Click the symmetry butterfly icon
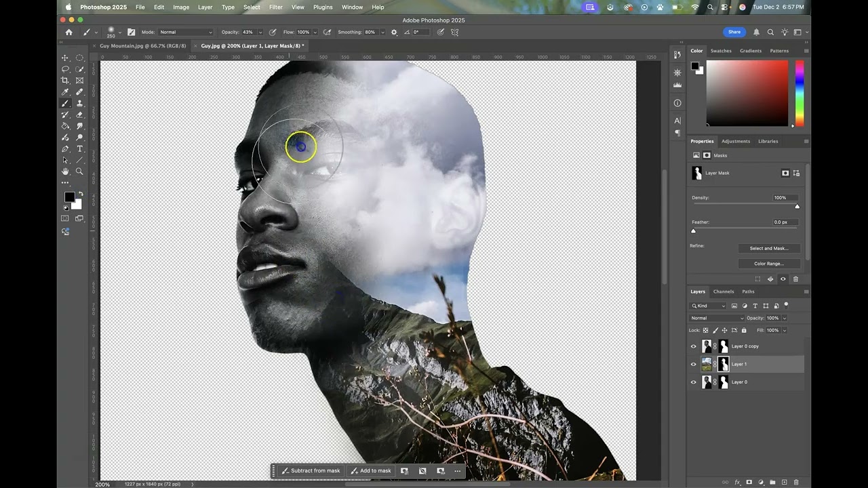Screen dimensions: 868x488 (x=455, y=32)
